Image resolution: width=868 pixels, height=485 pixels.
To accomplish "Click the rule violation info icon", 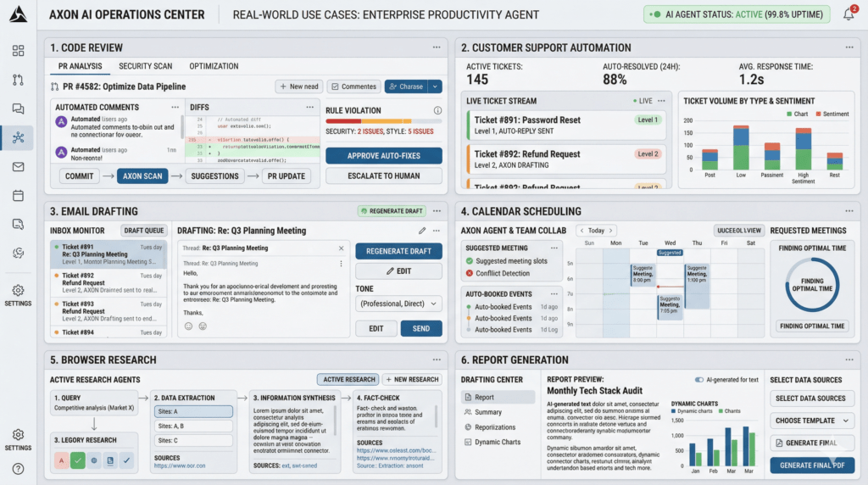I will (x=437, y=110).
